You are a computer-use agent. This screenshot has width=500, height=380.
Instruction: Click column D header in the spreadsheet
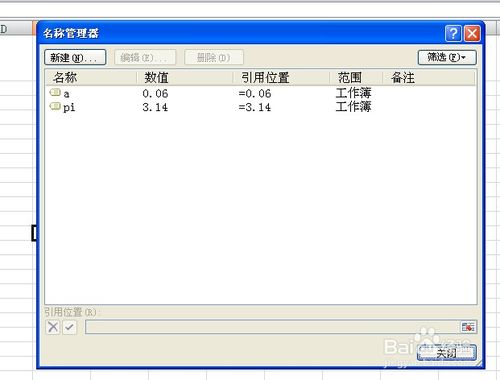(x=16, y=29)
